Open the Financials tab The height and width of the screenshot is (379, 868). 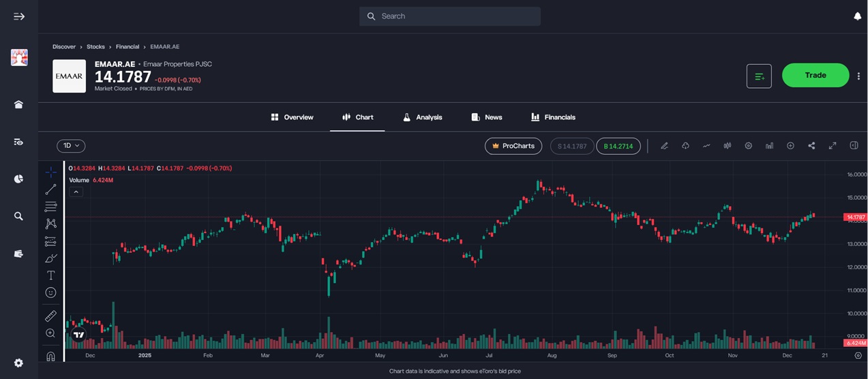point(553,117)
